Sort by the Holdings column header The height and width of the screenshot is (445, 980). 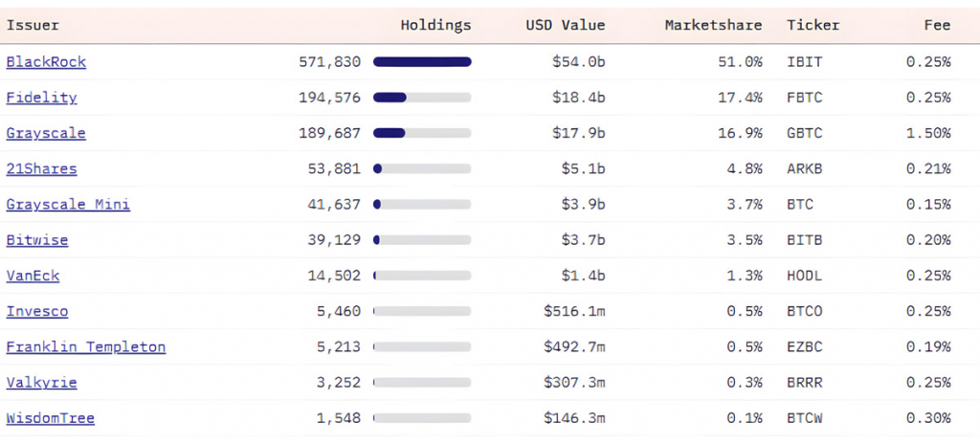(x=435, y=25)
